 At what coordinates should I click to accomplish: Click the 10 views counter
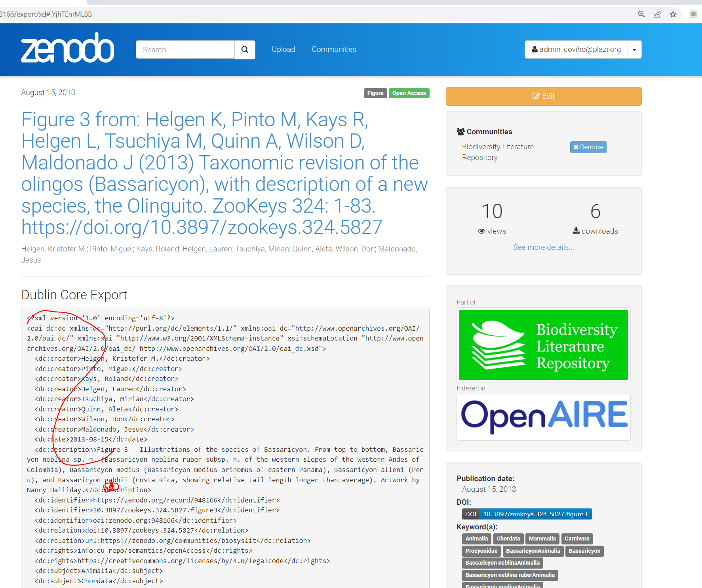(x=492, y=219)
